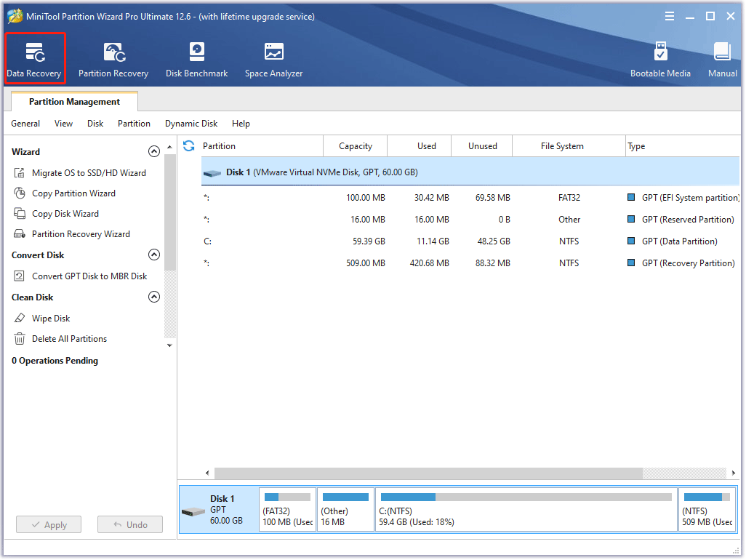Select Delete All Partitions
Image resolution: width=746 pixels, height=560 pixels.
coord(73,338)
